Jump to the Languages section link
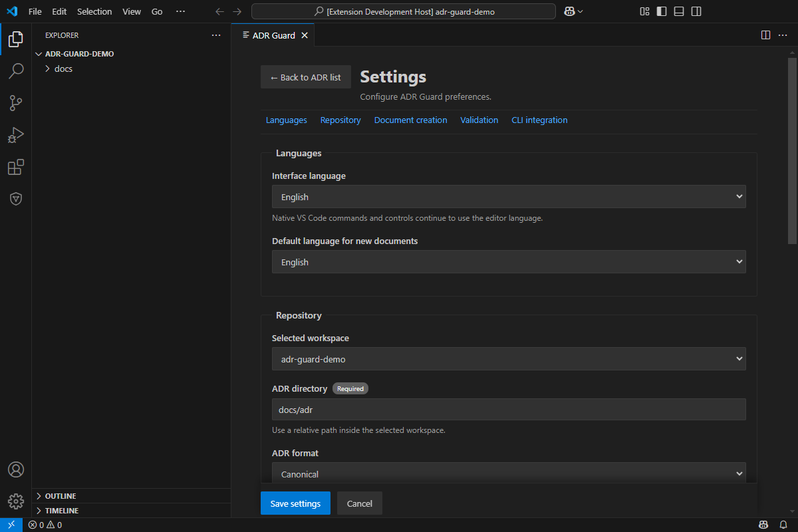This screenshot has width=798, height=532. (287, 120)
